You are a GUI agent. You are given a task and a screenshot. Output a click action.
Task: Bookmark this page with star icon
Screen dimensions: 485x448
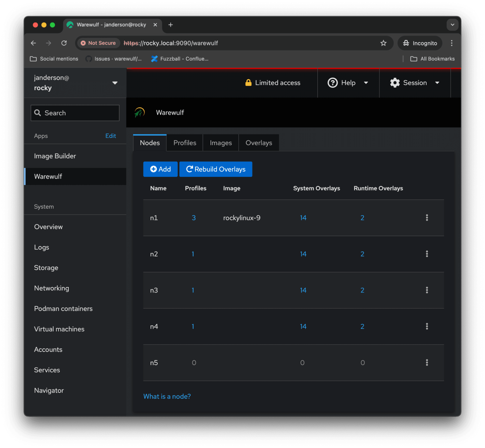pos(383,43)
